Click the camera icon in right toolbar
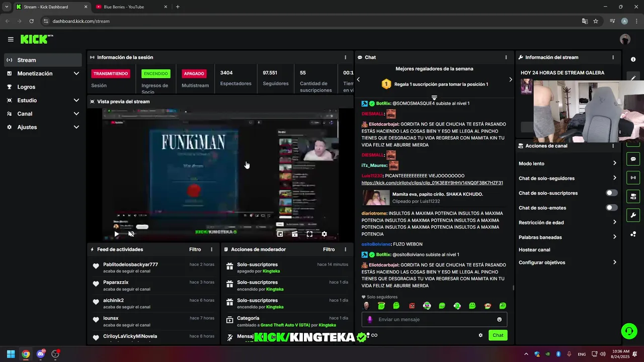The height and width of the screenshot is (362, 644). click(x=633, y=196)
